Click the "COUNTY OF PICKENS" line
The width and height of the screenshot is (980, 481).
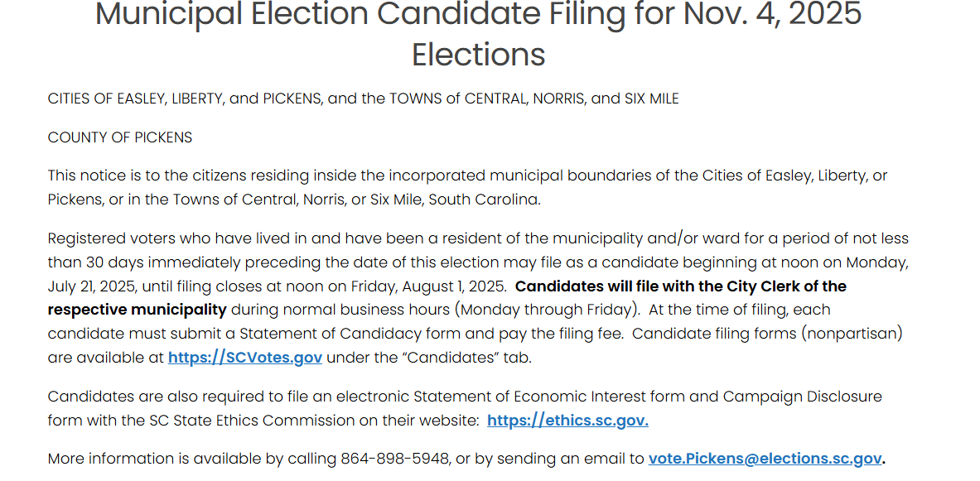pyautogui.click(x=120, y=137)
